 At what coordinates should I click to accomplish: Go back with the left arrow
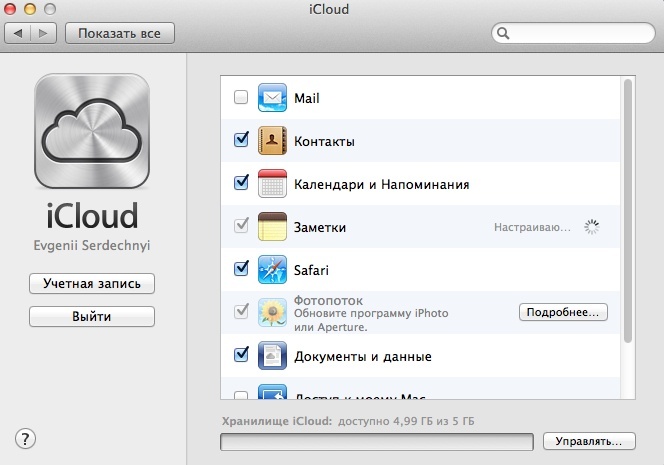pyautogui.click(x=17, y=33)
